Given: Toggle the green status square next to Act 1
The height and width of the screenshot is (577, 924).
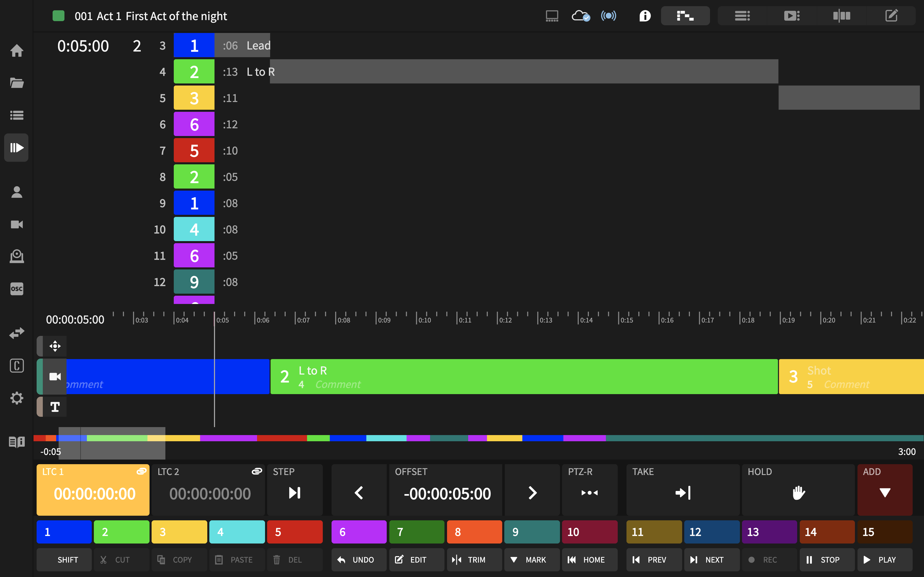Looking at the screenshot, I should (x=59, y=16).
